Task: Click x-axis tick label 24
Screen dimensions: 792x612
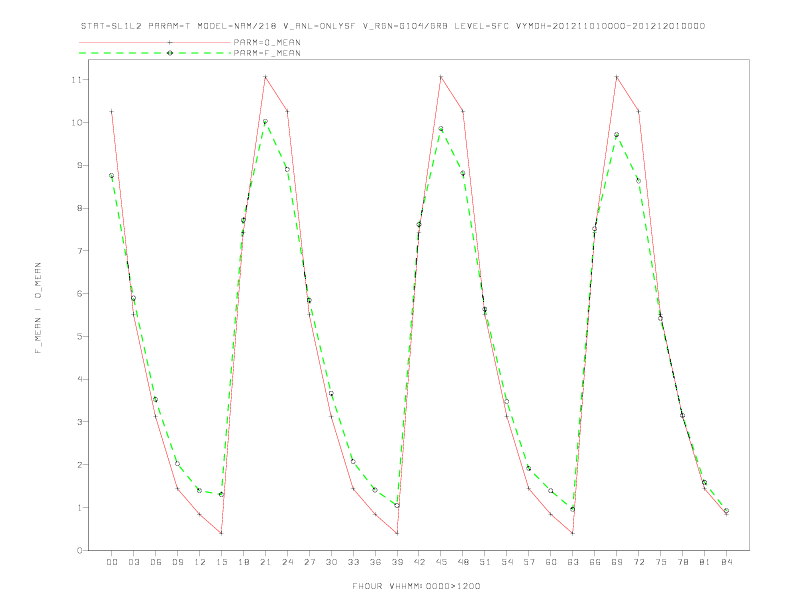Action: [x=287, y=562]
